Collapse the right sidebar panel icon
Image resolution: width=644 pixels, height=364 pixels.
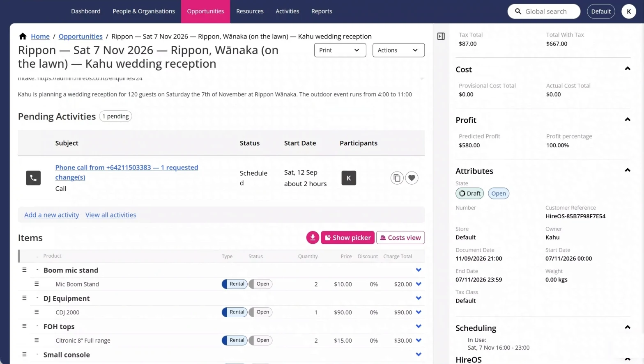441,36
